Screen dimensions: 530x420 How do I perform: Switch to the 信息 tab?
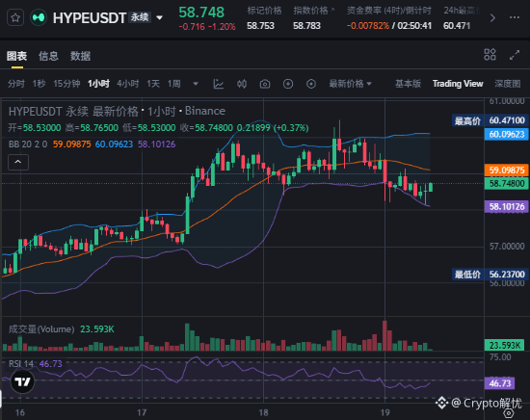(48, 56)
